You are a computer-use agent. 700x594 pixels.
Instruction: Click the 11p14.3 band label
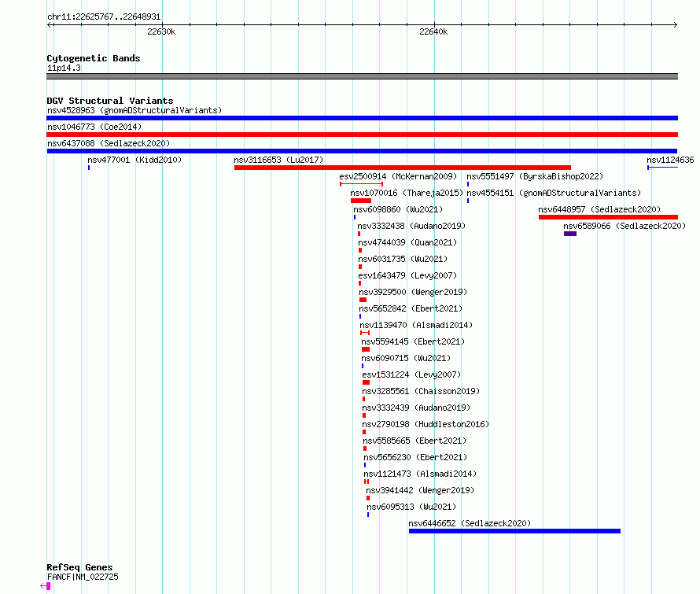pyautogui.click(x=64, y=68)
